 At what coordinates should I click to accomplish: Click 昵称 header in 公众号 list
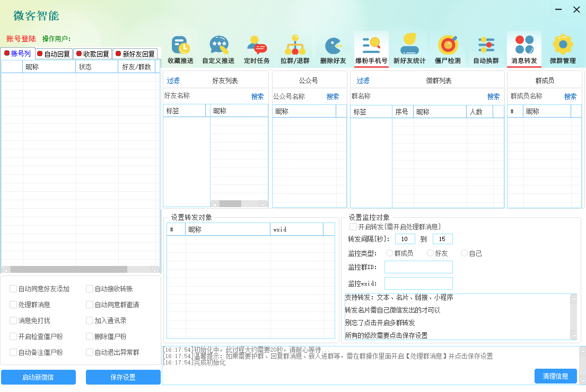(x=304, y=111)
